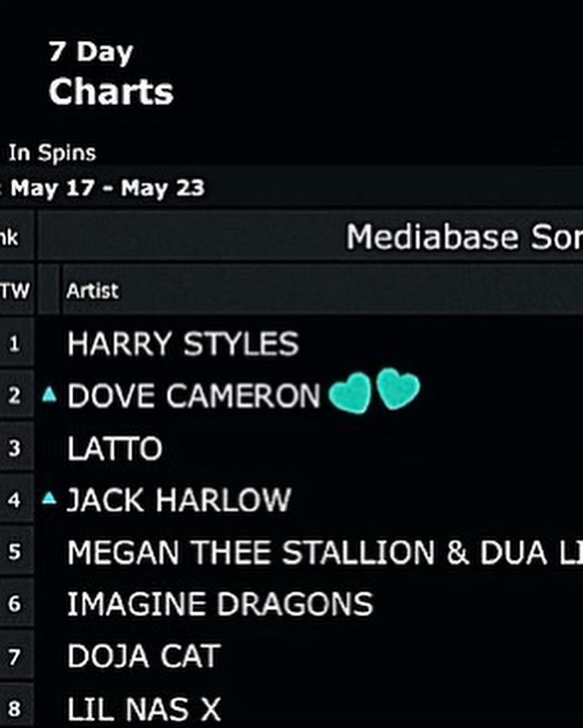Image resolution: width=583 pixels, height=728 pixels.
Task: Click the up arrow beside Jack Harlow
Action: point(49,499)
